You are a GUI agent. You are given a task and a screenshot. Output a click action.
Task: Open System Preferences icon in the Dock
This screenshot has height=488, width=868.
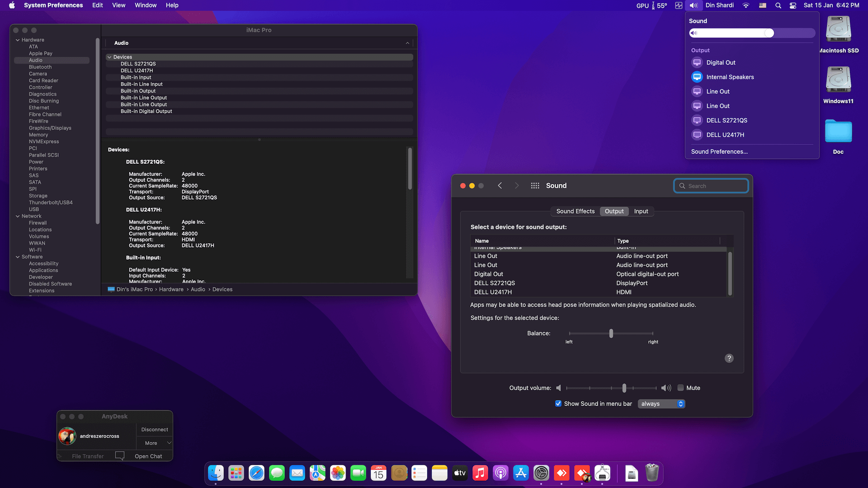pos(541,473)
